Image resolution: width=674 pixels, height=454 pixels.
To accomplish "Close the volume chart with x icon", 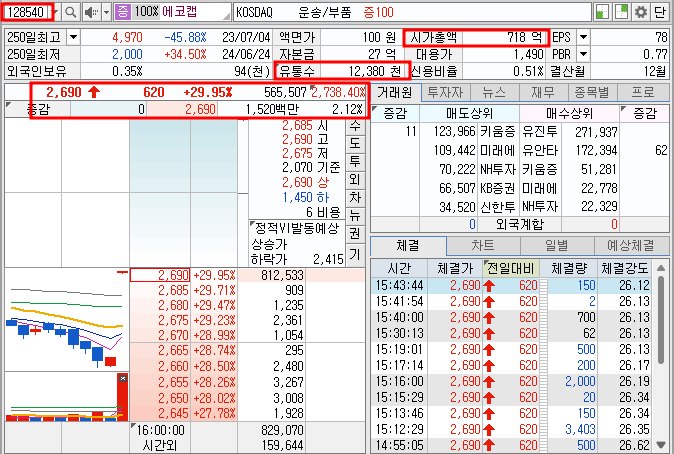I will [x=123, y=378].
